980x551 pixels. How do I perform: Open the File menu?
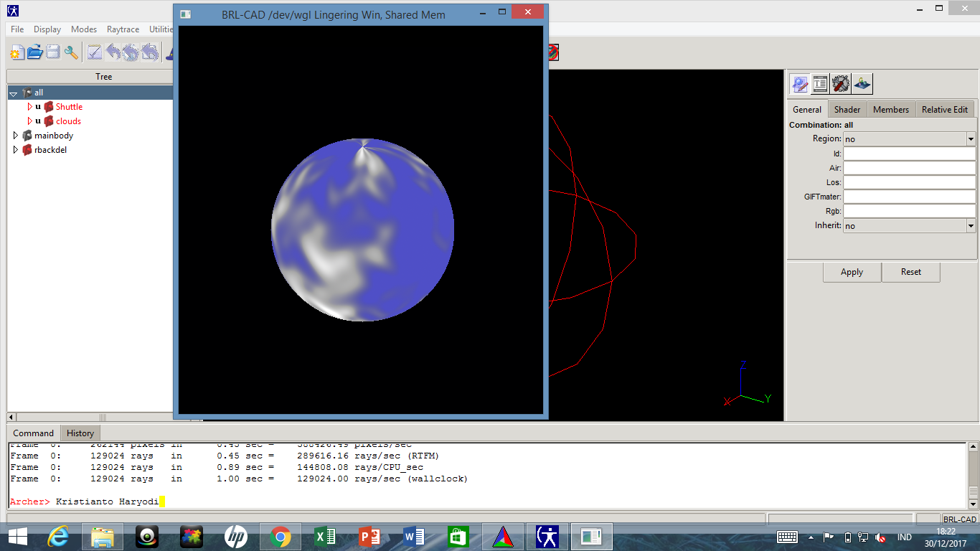point(17,29)
